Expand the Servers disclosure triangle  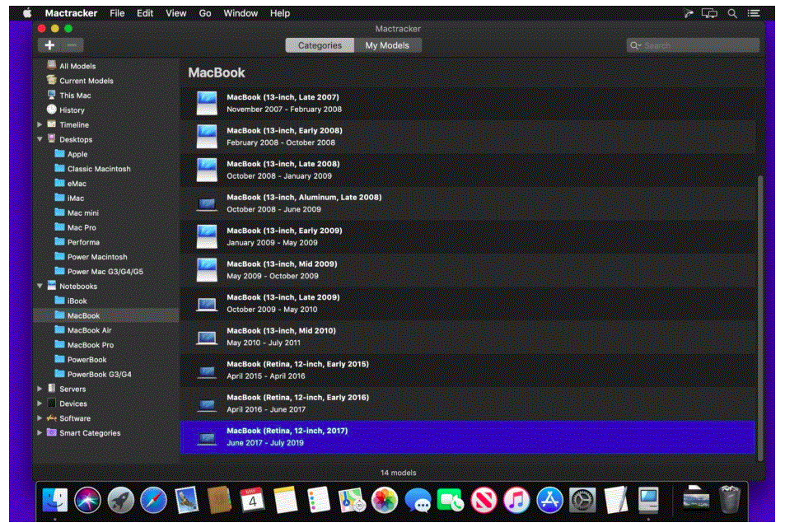[x=40, y=389]
